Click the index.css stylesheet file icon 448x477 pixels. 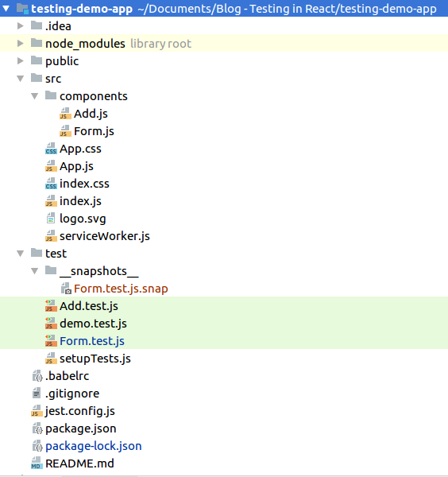coord(51,184)
